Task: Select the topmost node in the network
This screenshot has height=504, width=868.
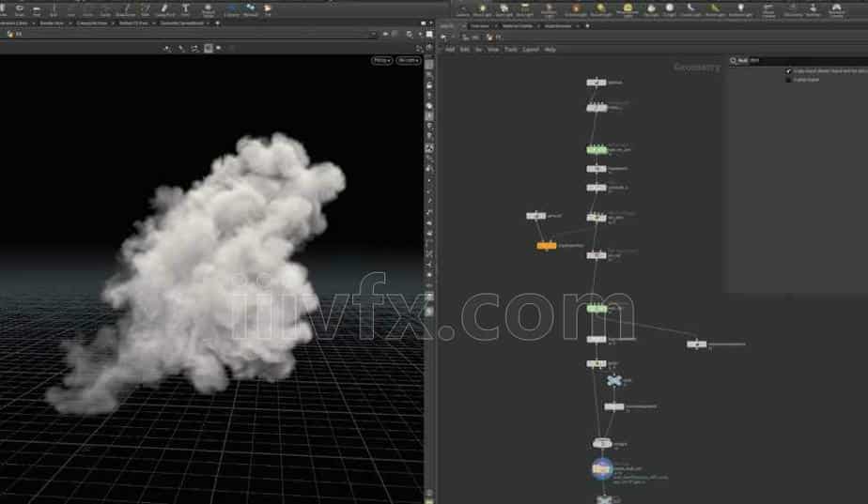Action: point(597,83)
